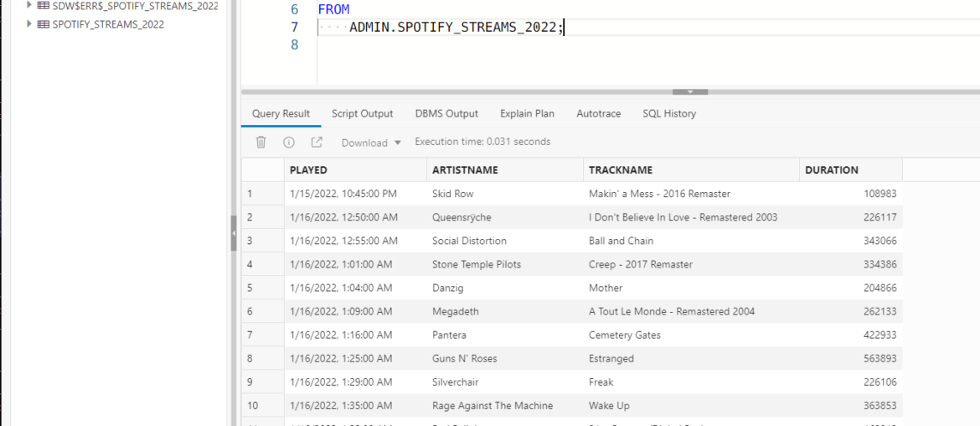Switch to the Query Result tab

[281, 114]
